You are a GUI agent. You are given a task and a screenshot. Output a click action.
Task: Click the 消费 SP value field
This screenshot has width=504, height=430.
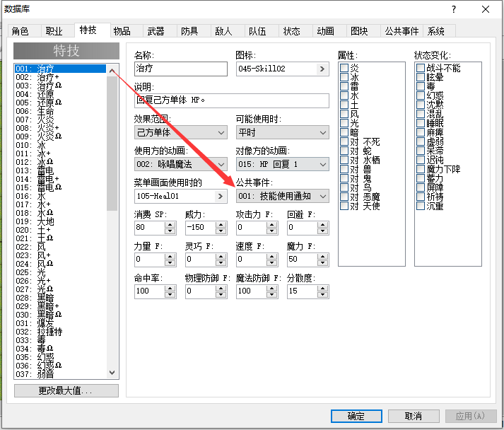click(x=150, y=228)
